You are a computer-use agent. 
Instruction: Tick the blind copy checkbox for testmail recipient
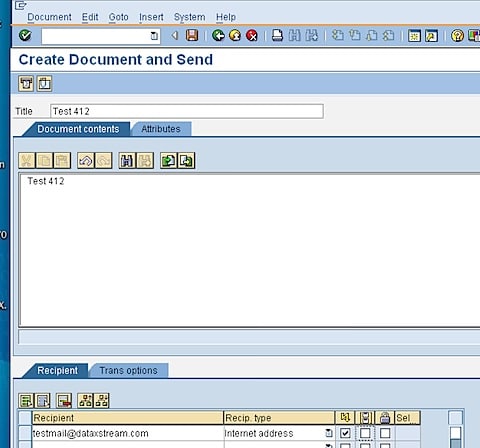pos(385,433)
